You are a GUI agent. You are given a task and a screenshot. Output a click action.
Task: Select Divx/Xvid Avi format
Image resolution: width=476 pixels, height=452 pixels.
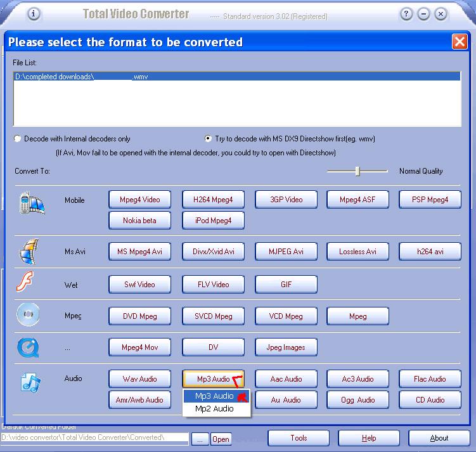pos(213,251)
